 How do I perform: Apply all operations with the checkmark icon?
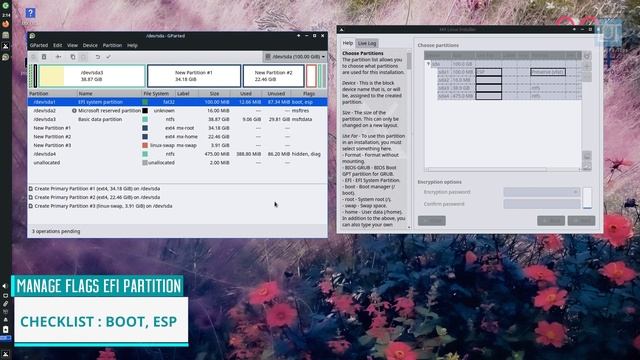pos(109,57)
